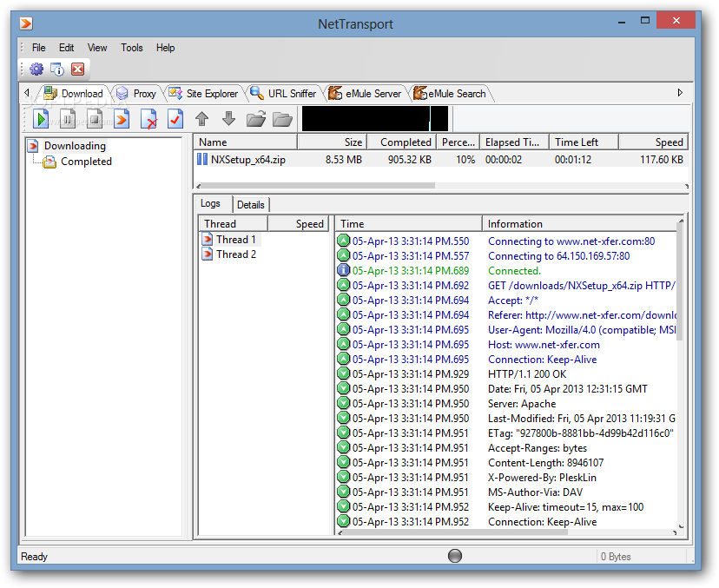Click the black speed graph display

pyautogui.click(x=374, y=118)
